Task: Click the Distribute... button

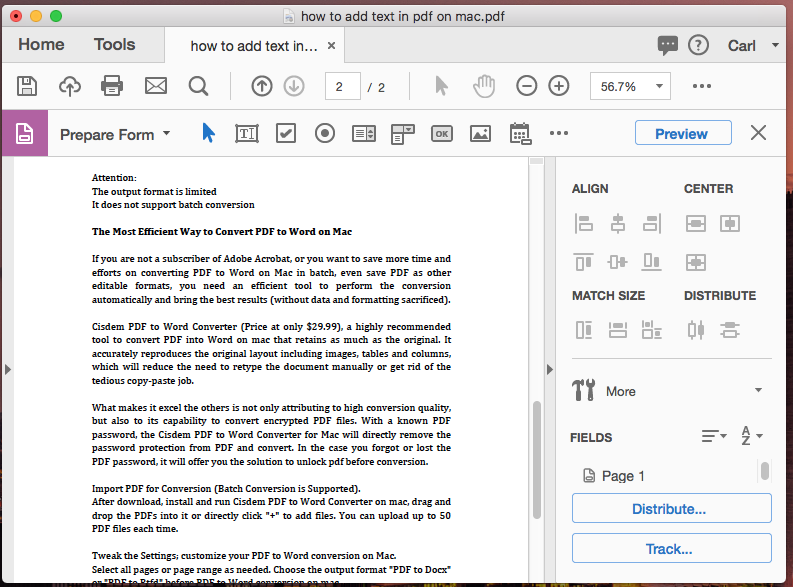Action: [x=672, y=508]
